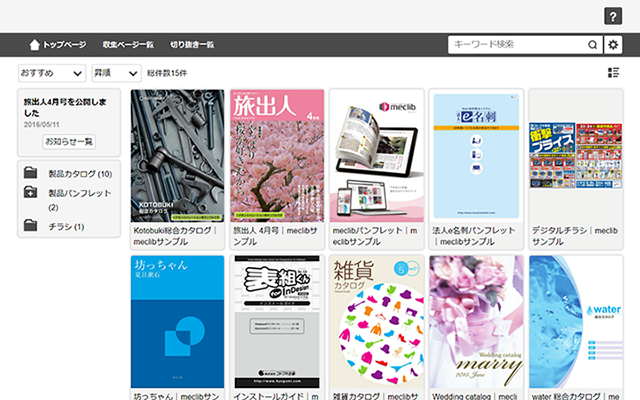Expand the 昇順 order dropdown

click(116, 73)
